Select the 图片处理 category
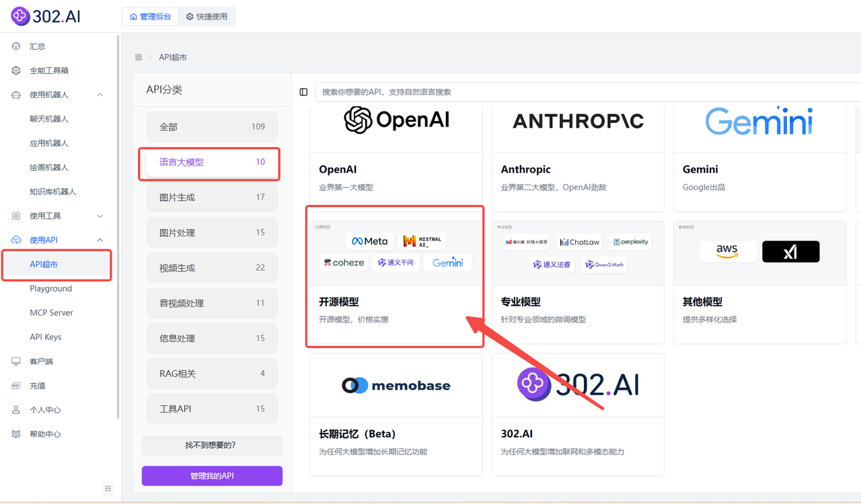This screenshot has width=861, height=504. click(x=212, y=233)
